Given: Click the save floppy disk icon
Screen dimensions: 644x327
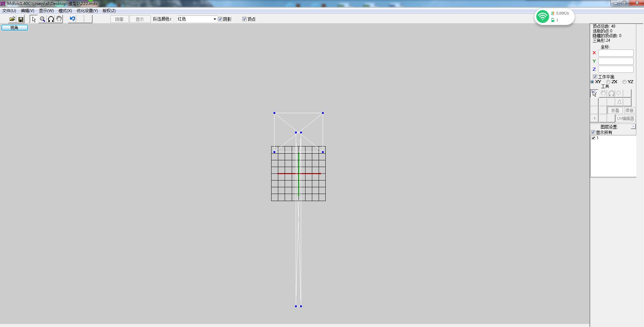Looking at the screenshot, I should (x=21, y=19).
